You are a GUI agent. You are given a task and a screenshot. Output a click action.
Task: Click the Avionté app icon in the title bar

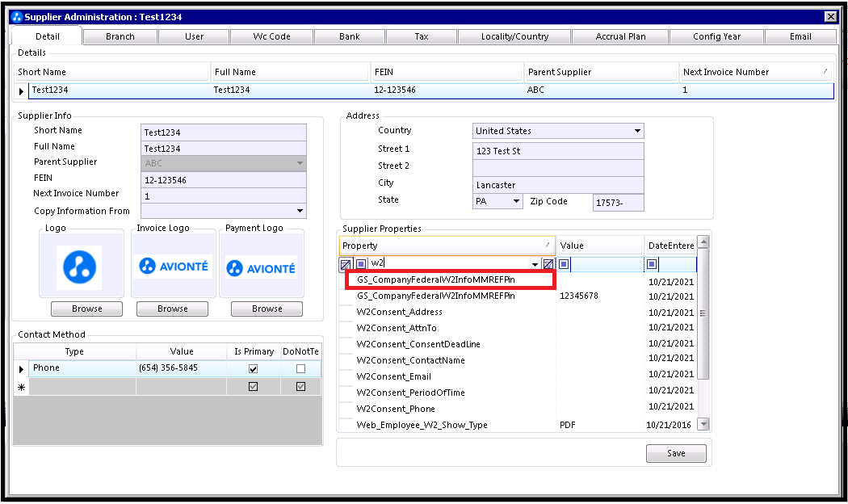pyautogui.click(x=17, y=17)
